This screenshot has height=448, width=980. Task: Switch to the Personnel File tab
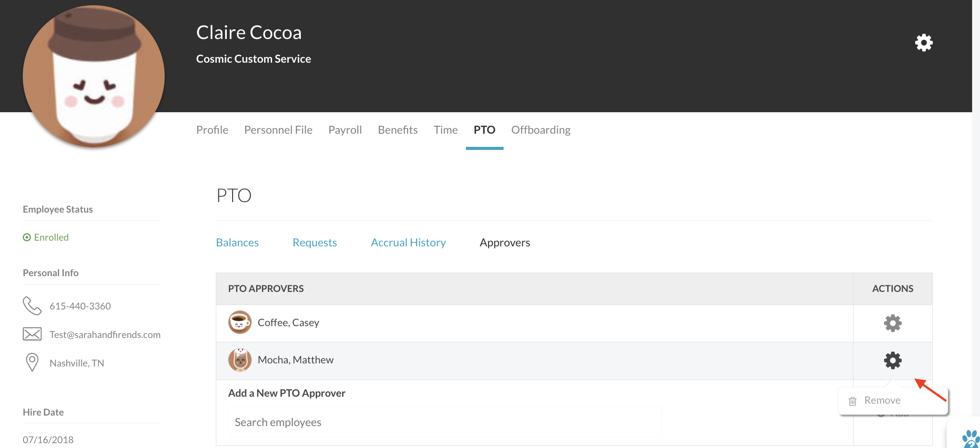(278, 130)
